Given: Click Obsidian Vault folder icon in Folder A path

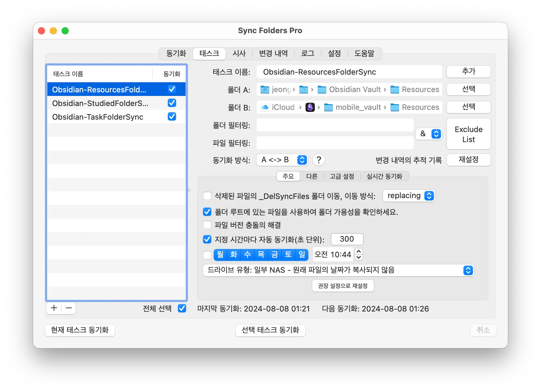Looking at the screenshot, I should pos(322,89).
